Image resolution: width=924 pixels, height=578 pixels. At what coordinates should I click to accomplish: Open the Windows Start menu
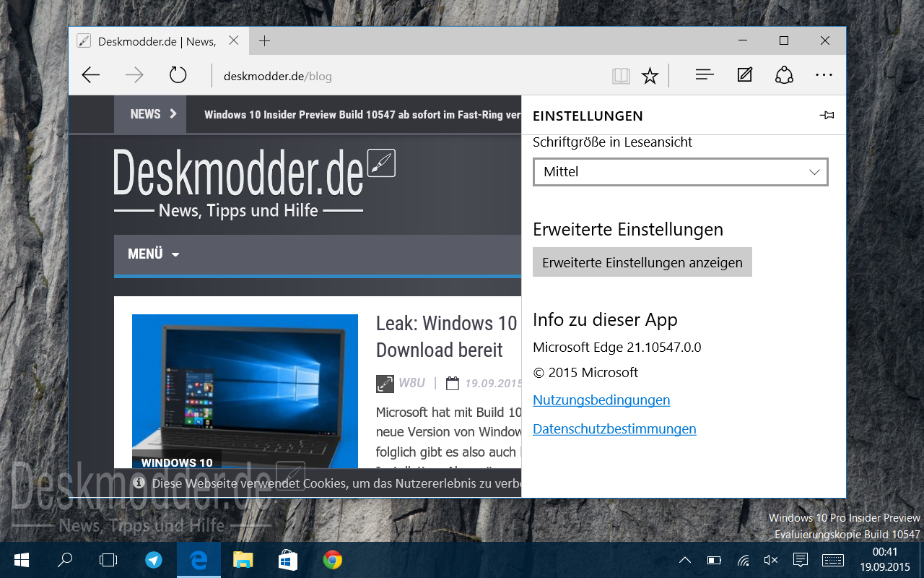[x=21, y=560]
